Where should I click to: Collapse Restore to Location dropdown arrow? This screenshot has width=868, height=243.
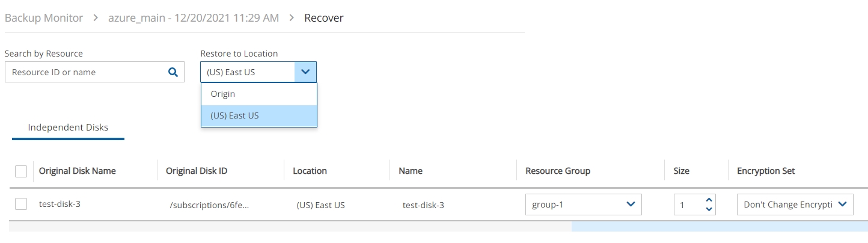pyautogui.click(x=305, y=72)
